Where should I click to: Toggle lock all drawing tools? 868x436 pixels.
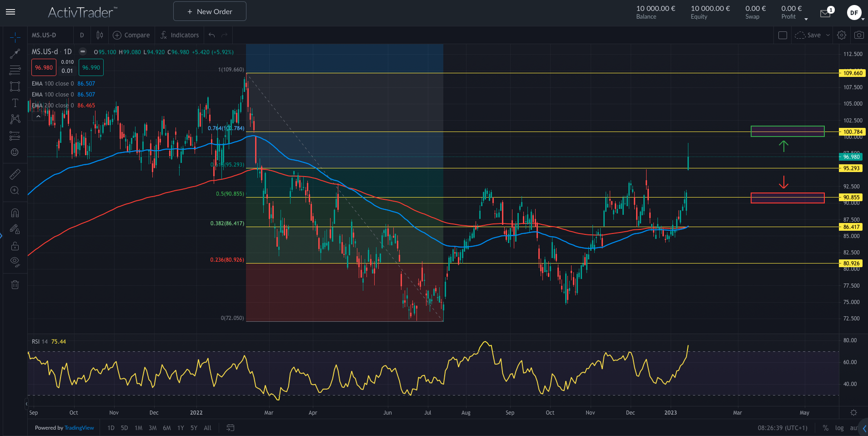pos(15,246)
